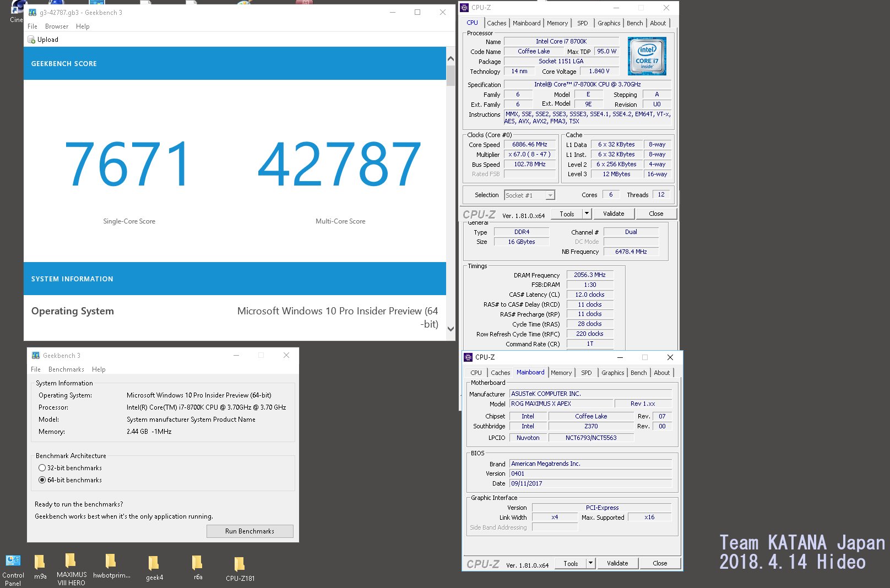The image size is (890, 588).
Task: Select the CPU-Z181 folder icon
Action: [x=239, y=564]
